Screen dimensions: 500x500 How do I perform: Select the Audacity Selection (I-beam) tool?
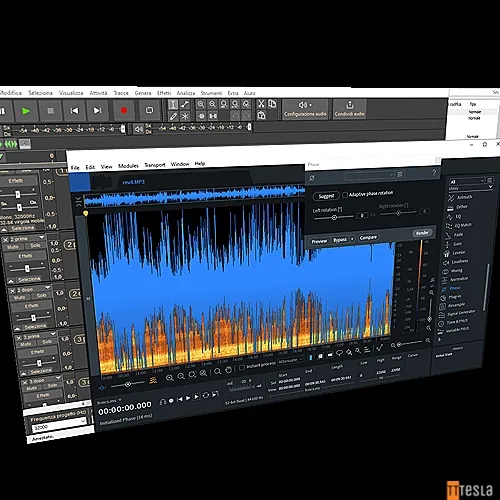pyautogui.click(x=173, y=105)
